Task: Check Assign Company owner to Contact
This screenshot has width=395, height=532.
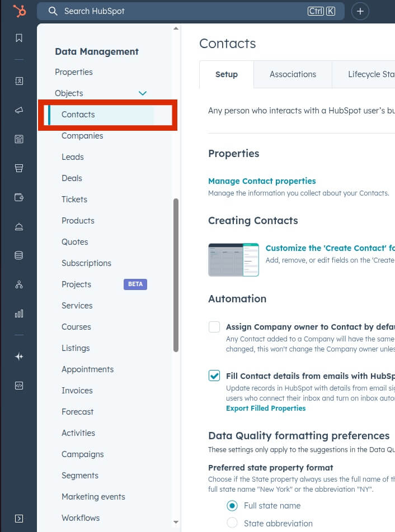Action: tap(214, 327)
